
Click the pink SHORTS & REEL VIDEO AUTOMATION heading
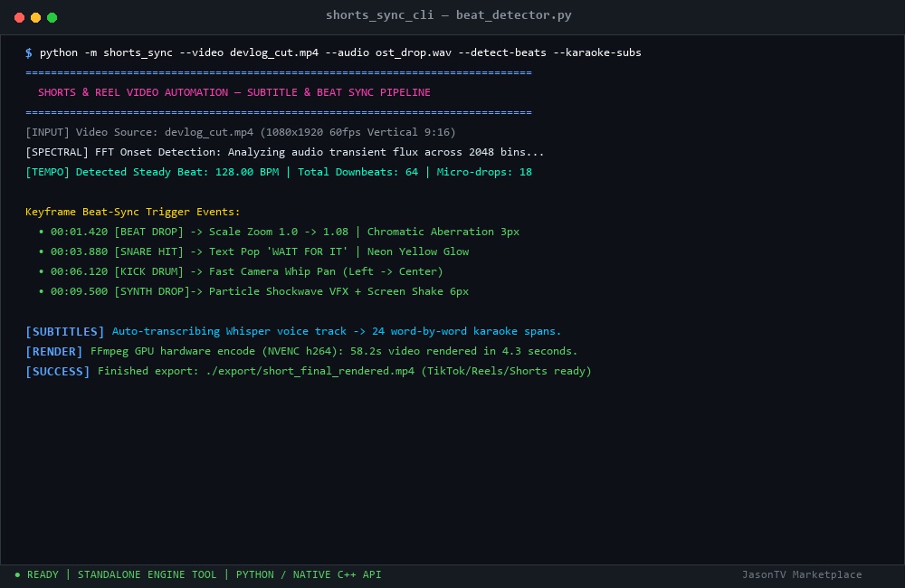233,92
